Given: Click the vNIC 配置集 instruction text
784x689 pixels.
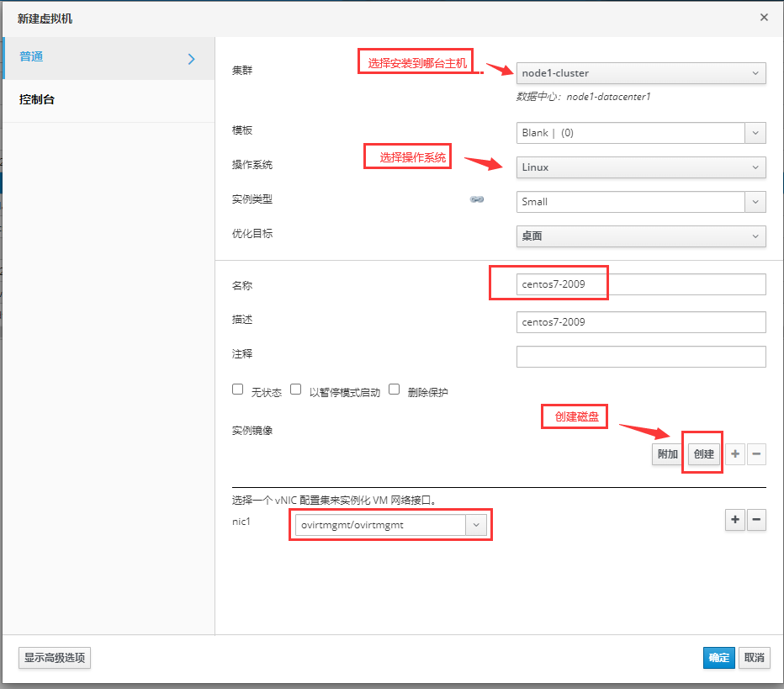Looking at the screenshot, I should click(x=335, y=500).
